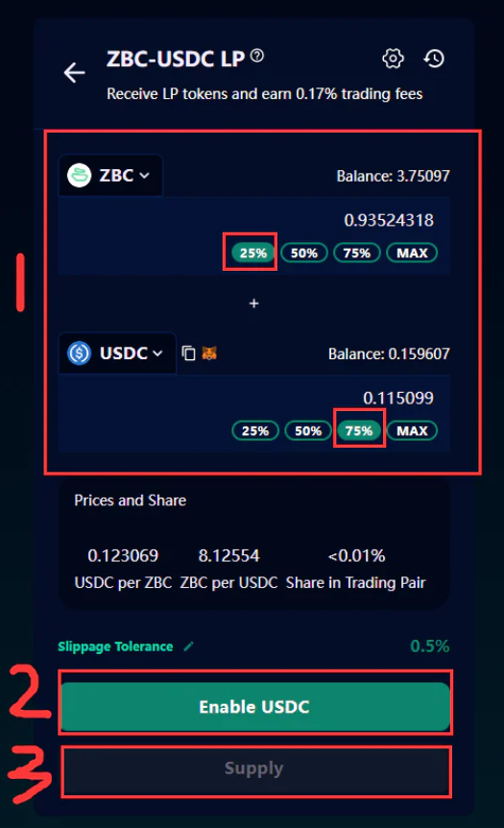The image size is (504, 828).
Task: Open the settings gear icon
Action: (x=393, y=59)
